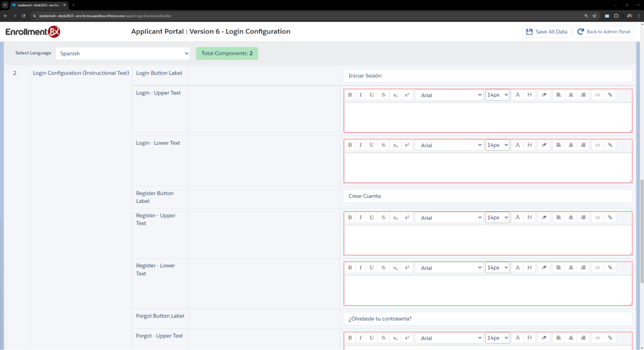Open HTML code view in Register Upper editor
Screen dimensions: 644x350
(x=598, y=218)
